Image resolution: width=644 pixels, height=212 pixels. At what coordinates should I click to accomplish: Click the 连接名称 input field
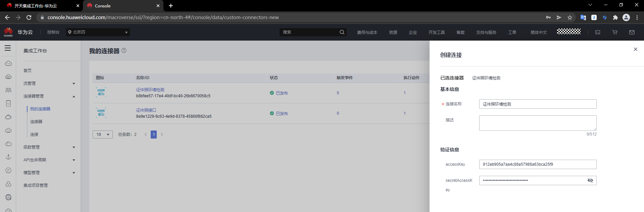coord(538,104)
